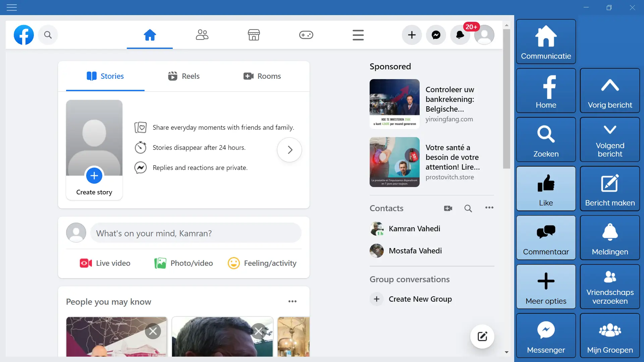Open Controleer uw bankrekening ad link
Viewport: 644px width, 362px height.
[450, 99]
